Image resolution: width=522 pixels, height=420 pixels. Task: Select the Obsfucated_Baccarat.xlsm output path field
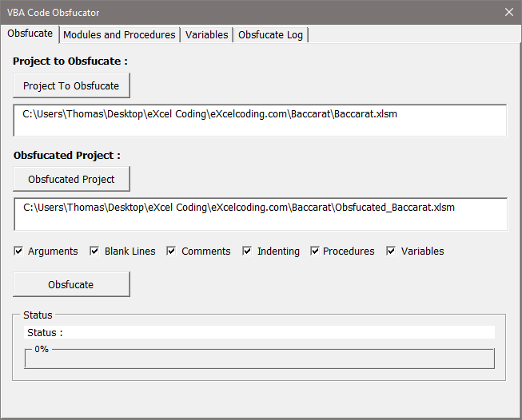[261, 214]
